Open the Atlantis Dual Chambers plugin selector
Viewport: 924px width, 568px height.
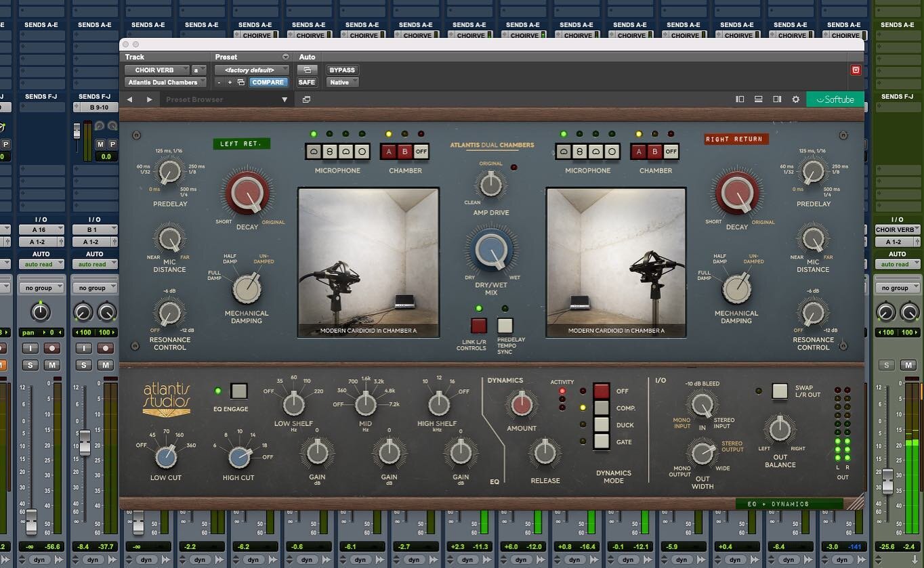166,83
